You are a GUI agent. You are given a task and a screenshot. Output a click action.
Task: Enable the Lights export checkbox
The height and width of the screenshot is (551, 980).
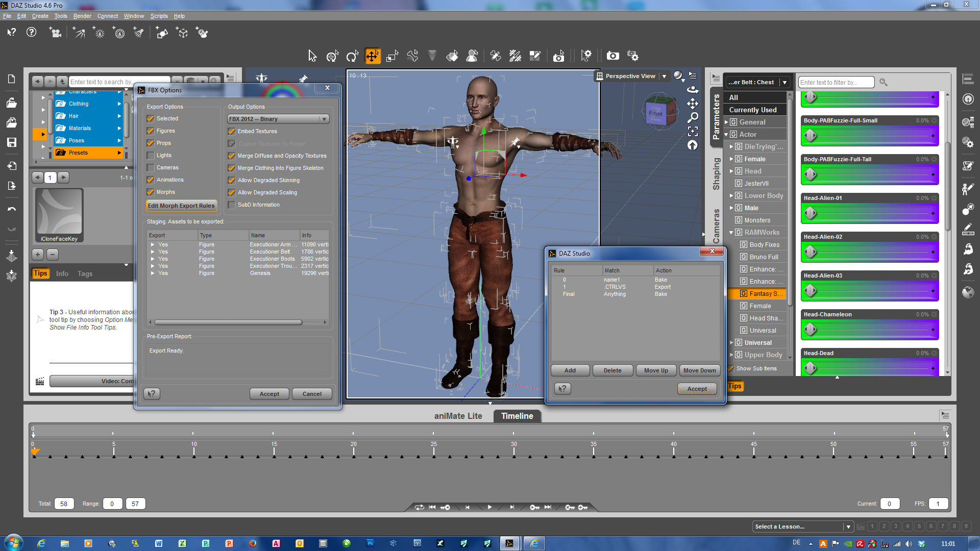pyautogui.click(x=151, y=156)
